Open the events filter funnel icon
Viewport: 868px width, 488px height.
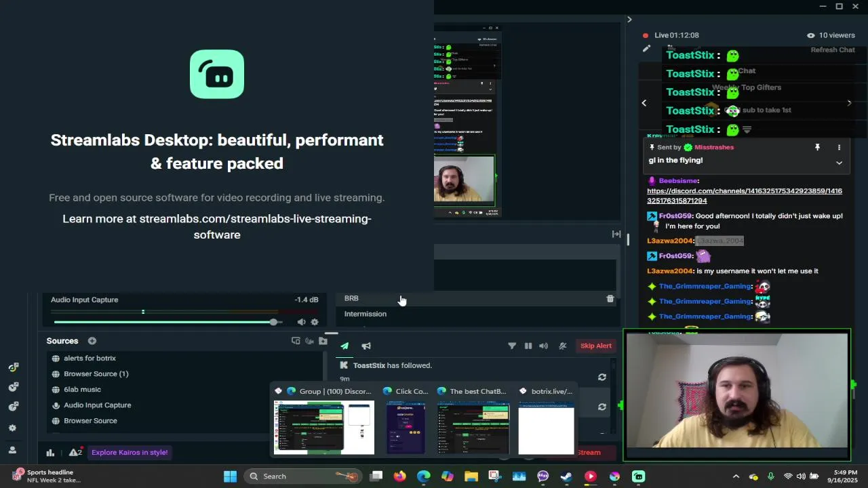(x=512, y=346)
